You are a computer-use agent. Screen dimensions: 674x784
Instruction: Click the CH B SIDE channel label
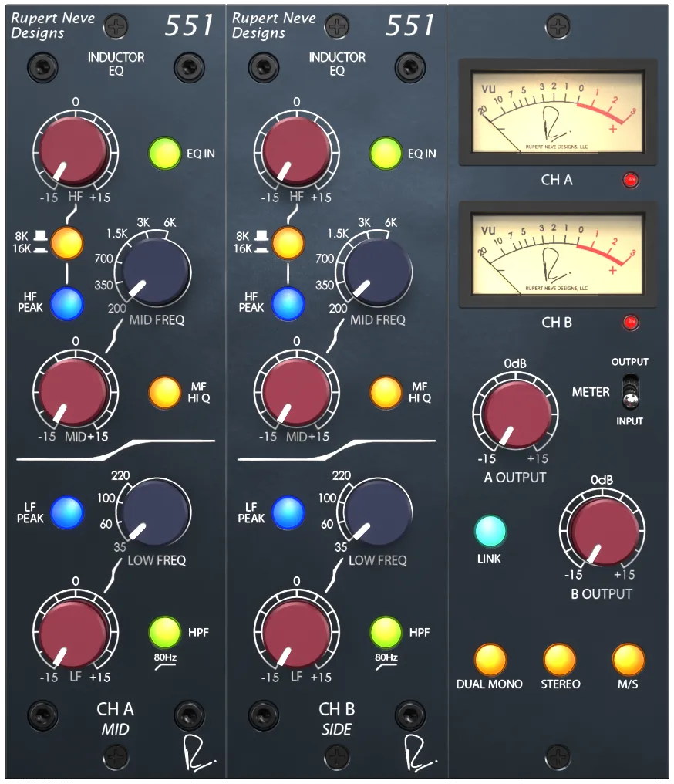(337, 729)
